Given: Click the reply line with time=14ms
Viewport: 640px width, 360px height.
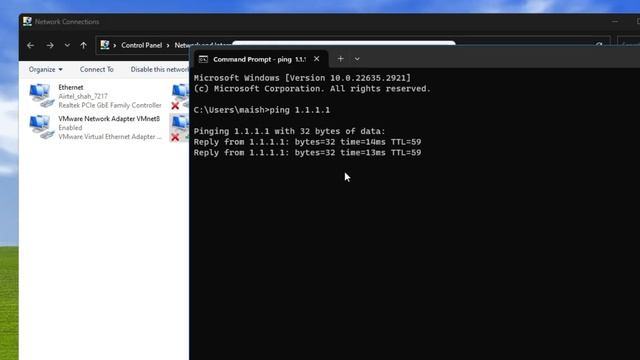Looking at the screenshot, I should pyautogui.click(x=307, y=142).
